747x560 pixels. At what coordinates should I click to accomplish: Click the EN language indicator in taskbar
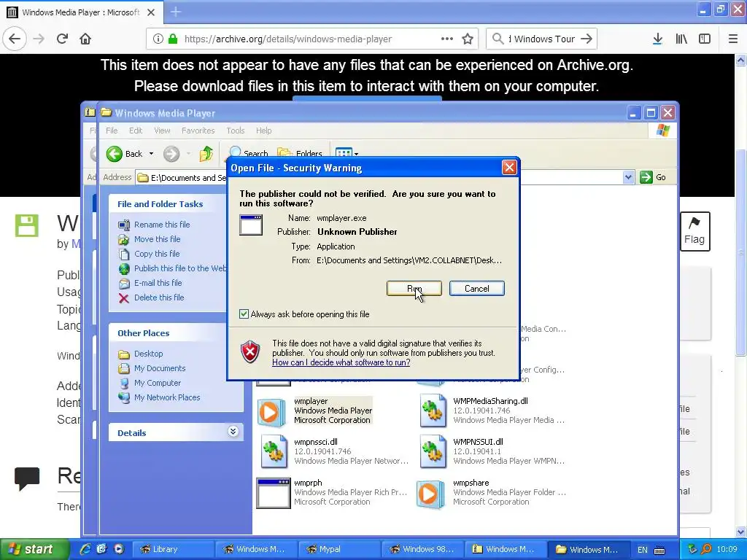tap(643, 550)
